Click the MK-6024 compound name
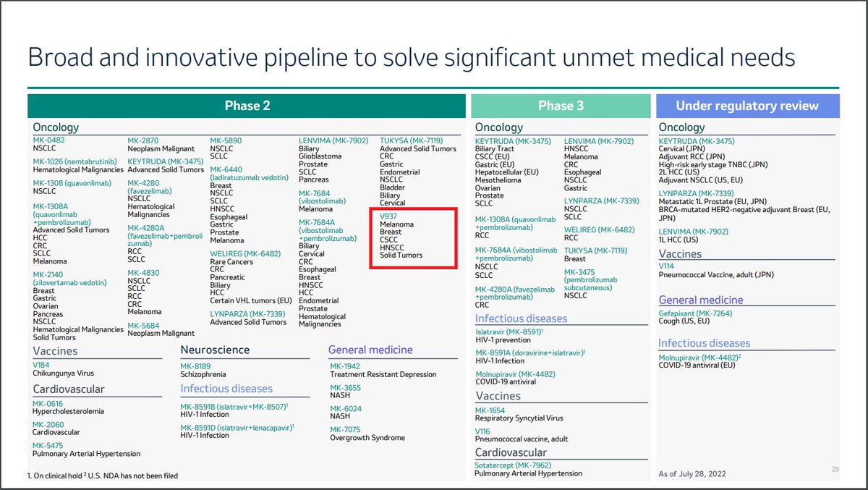868x490 pixels. pyautogui.click(x=346, y=408)
